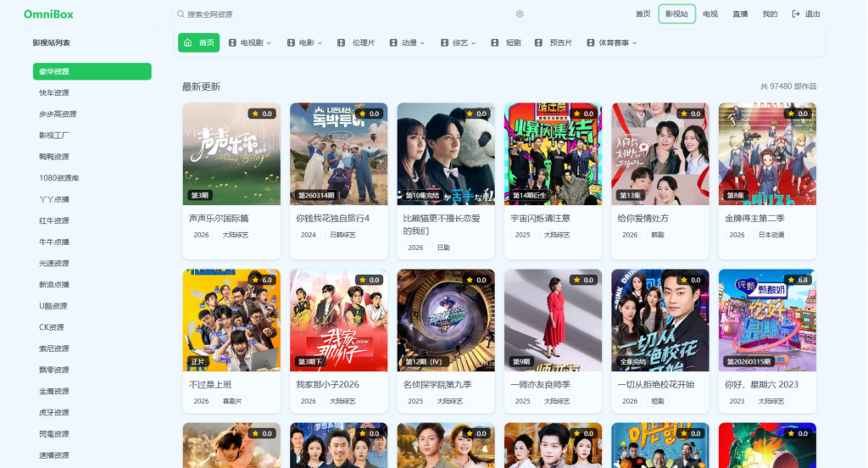Open the 动漫 dropdown arrow
Screen dimensions: 868x468
click(x=421, y=42)
